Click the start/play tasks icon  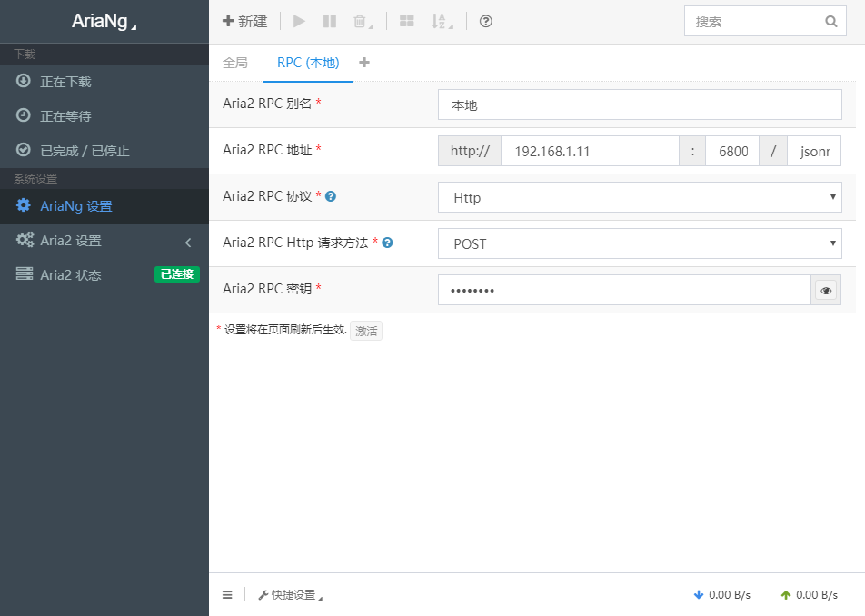pyautogui.click(x=299, y=22)
